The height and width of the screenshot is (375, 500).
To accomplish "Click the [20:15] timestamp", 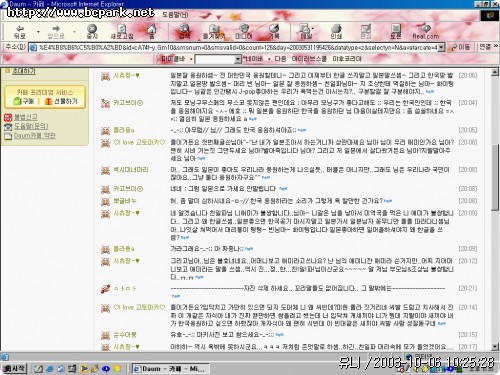I will pos(468,335).
